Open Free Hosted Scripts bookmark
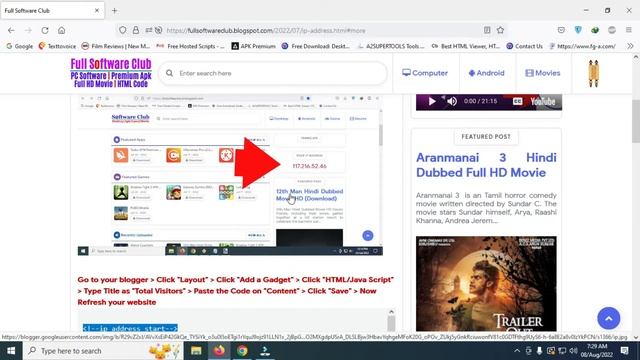Image resolution: width=640 pixels, height=360 pixels. point(190,46)
